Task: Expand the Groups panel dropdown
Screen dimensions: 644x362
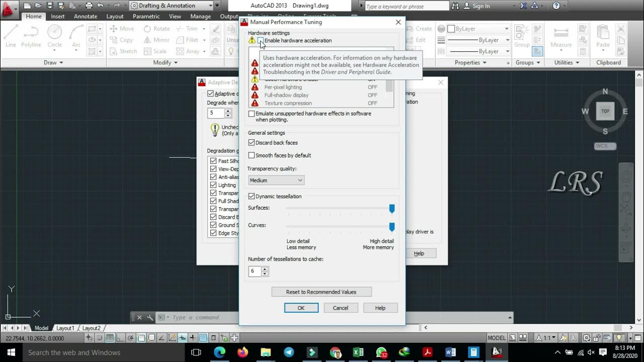Action: click(x=528, y=62)
